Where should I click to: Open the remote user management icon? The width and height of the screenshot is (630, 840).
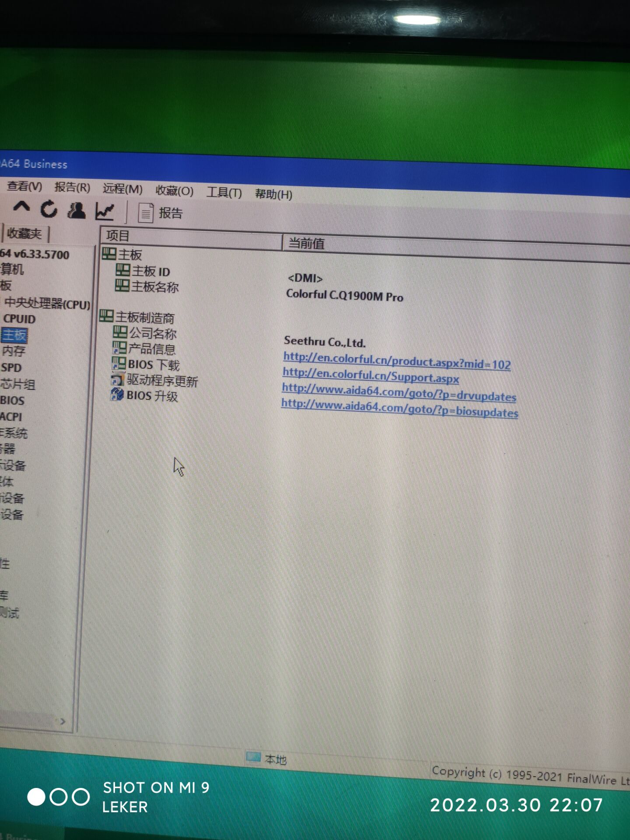[77, 210]
